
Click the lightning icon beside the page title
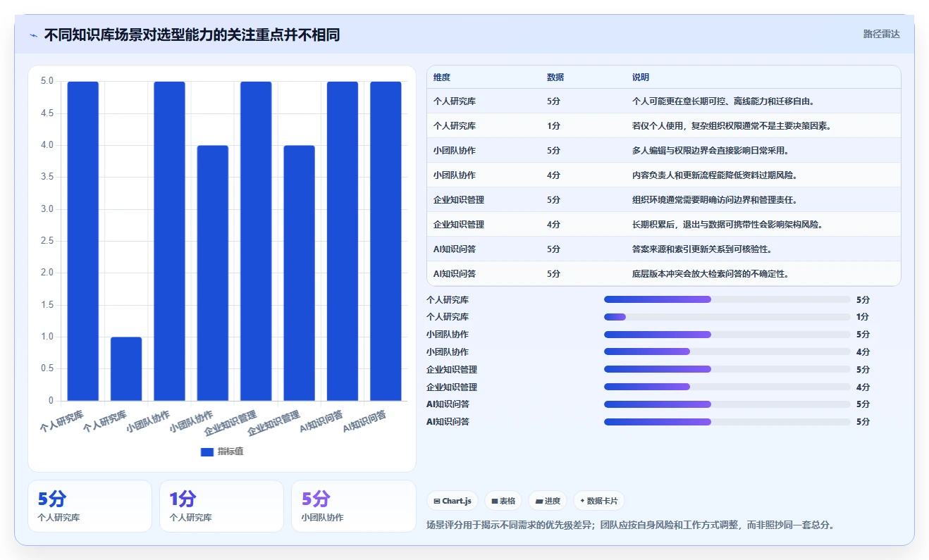[34, 35]
